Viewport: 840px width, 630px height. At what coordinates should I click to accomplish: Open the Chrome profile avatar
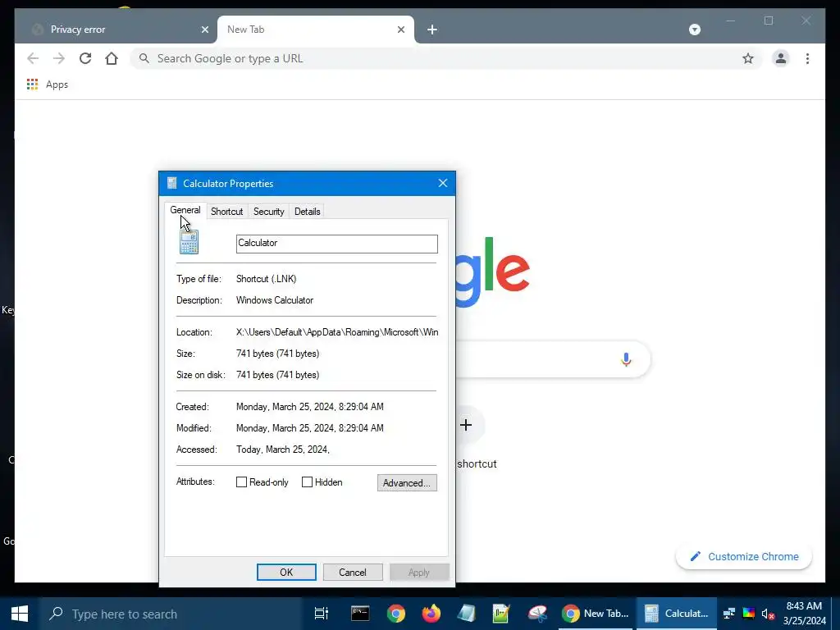coord(781,58)
